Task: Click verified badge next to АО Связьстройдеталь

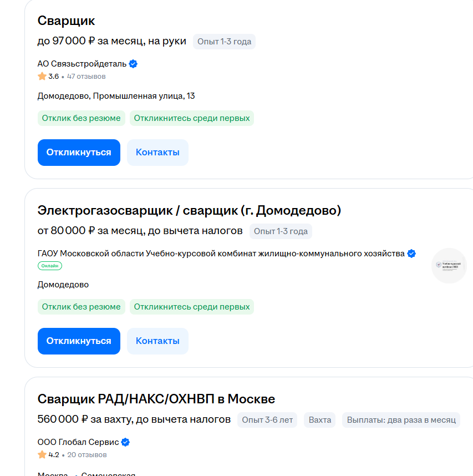Action: [x=133, y=64]
